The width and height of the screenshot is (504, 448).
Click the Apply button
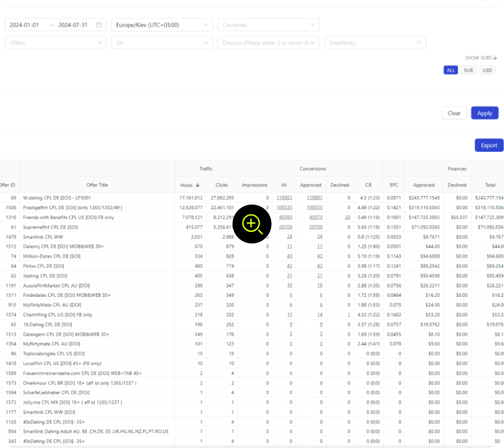(485, 113)
